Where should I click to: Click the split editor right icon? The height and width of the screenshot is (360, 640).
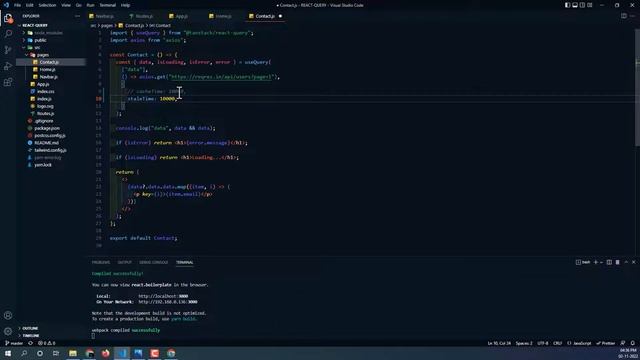pyautogui.click(x=624, y=16)
